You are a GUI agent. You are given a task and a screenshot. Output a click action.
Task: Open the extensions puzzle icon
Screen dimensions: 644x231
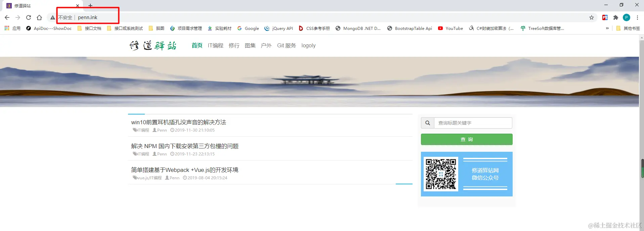(616, 17)
